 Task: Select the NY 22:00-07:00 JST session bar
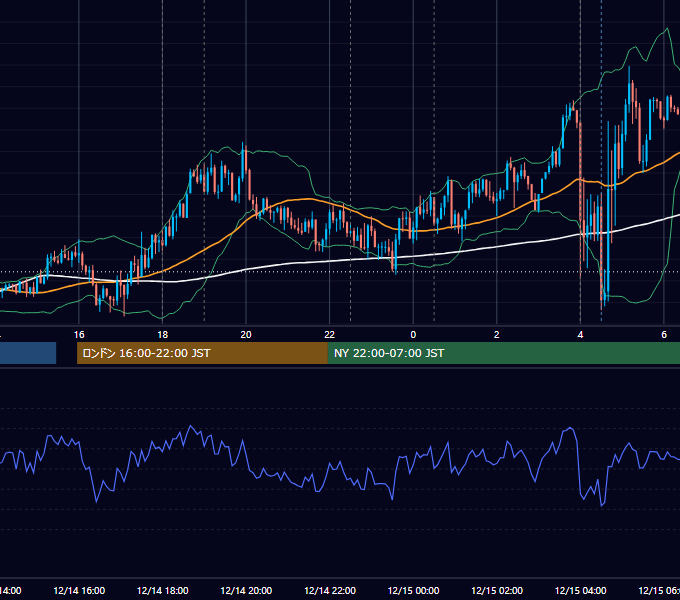(x=503, y=353)
